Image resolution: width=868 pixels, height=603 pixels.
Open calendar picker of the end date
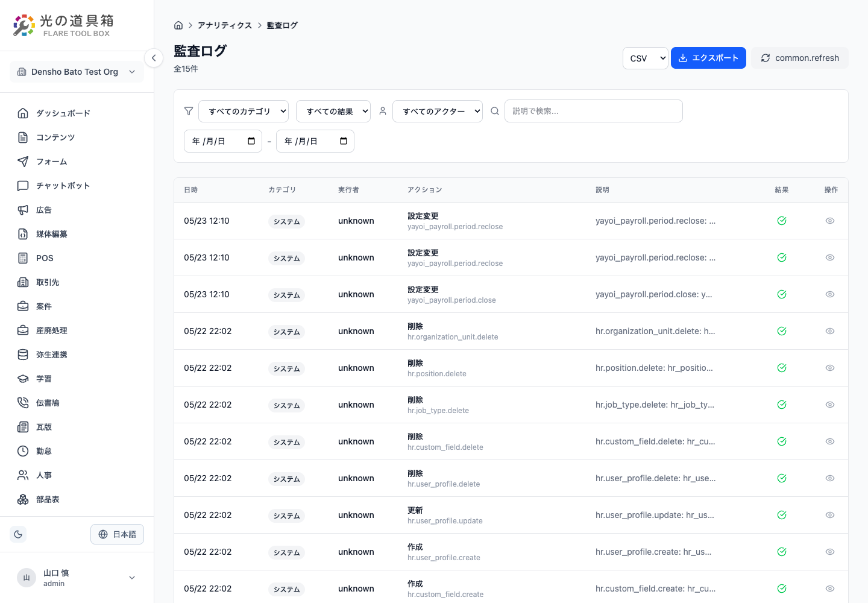point(344,141)
